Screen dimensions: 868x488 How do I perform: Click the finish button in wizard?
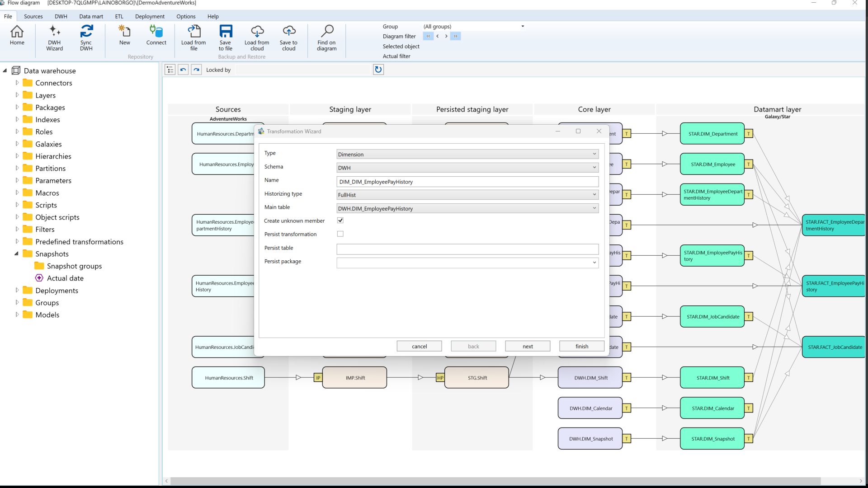(582, 346)
